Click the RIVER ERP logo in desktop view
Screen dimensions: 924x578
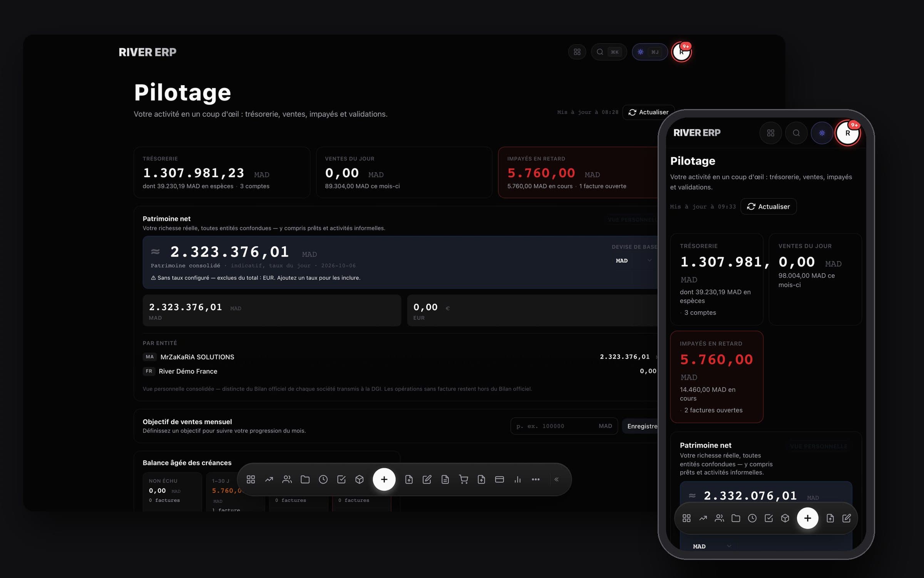(x=147, y=52)
